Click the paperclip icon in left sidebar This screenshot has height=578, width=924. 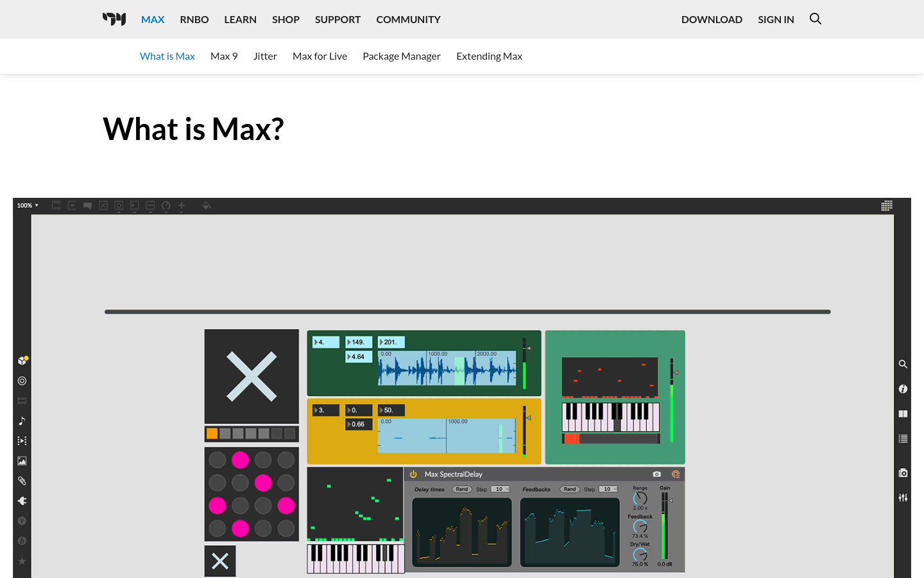[22, 480]
